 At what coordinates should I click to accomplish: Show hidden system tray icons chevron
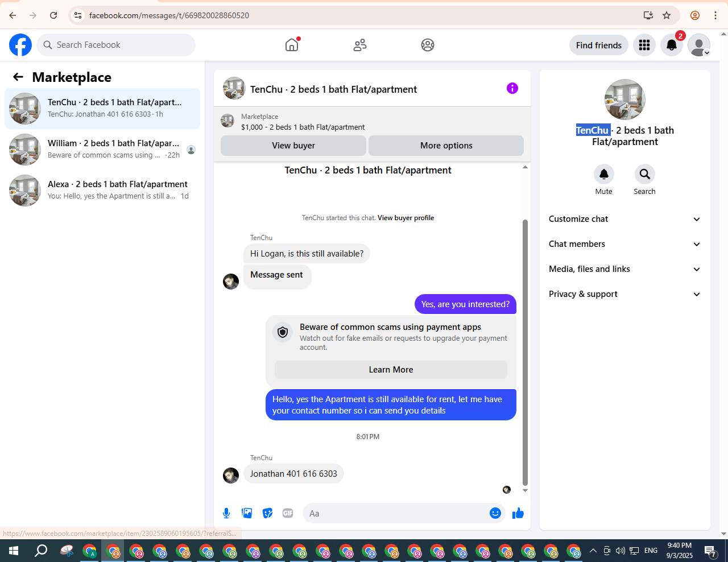pyautogui.click(x=593, y=551)
